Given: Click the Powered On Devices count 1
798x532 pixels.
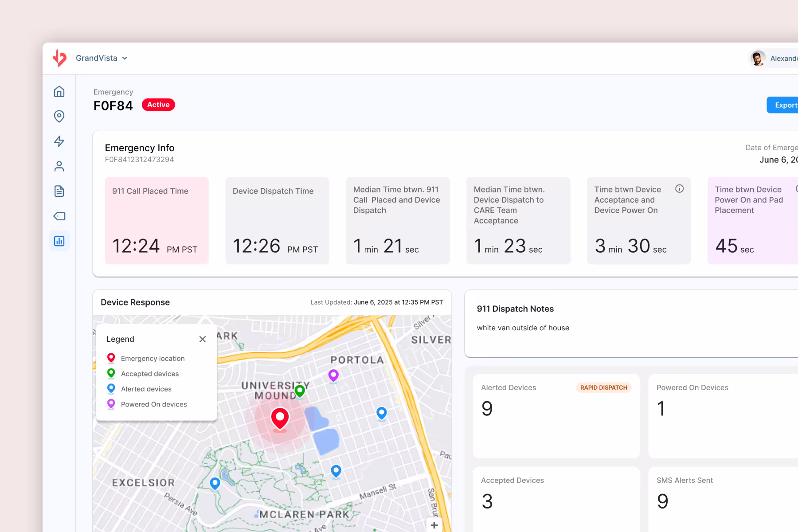Looking at the screenshot, I should click(x=661, y=408).
